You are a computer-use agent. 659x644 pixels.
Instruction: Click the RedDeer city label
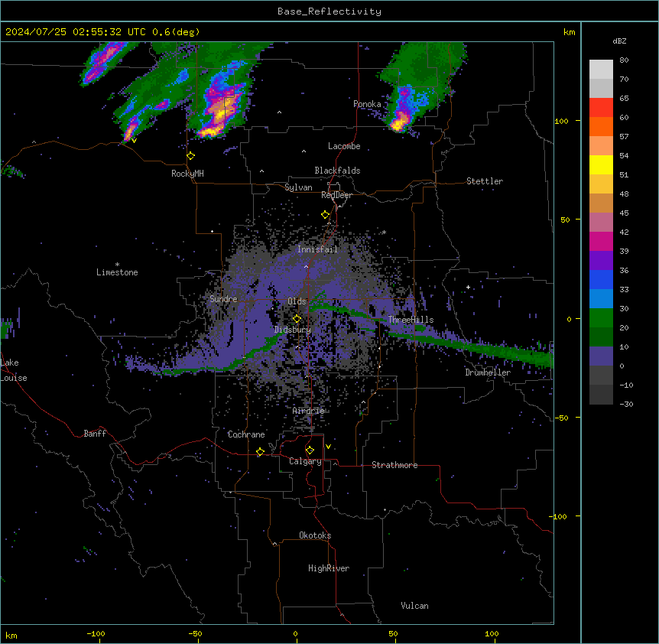[336, 195]
